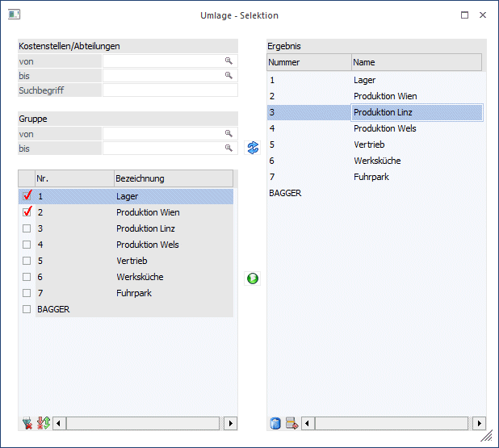The image size is (499, 448).
Task: Click the blue trash icon under Ergebnis
Action: pyautogui.click(x=275, y=423)
